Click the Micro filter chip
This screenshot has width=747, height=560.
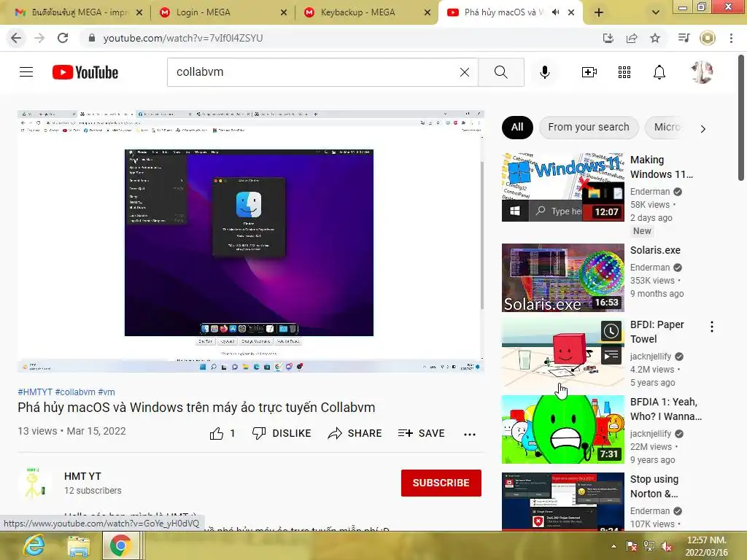pyautogui.click(x=667, y=127)
